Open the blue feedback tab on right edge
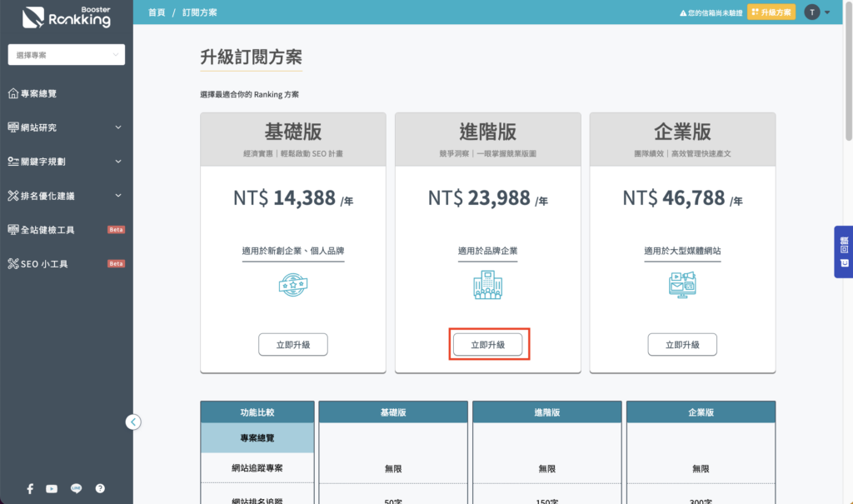The image size is (853, 504). tap(843, 252)
